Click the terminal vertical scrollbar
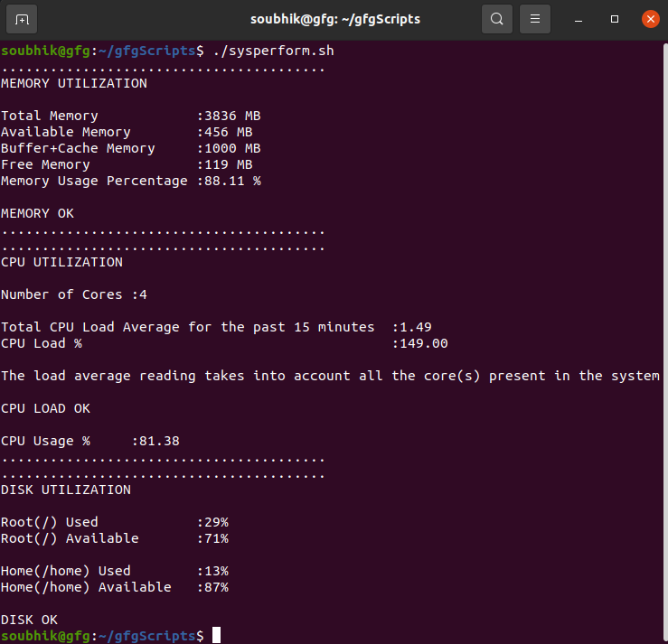 [x=665, y=341]
